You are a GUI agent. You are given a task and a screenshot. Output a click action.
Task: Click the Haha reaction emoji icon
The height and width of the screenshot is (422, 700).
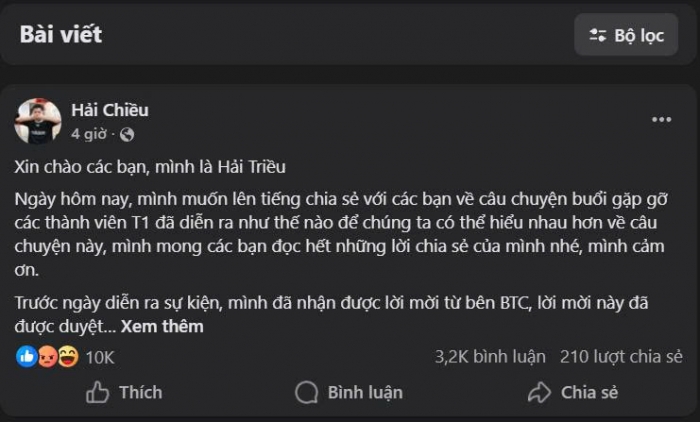click(67, 357)
